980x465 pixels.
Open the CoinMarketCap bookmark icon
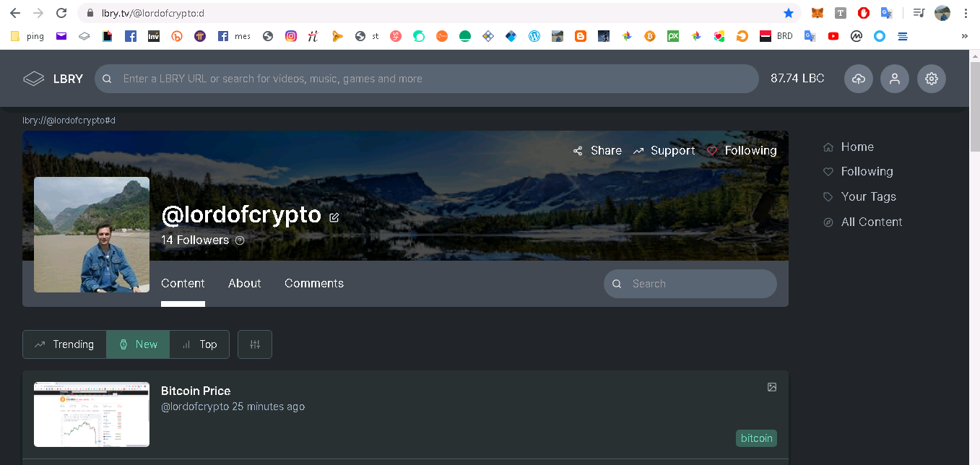[x=857, y=36]
